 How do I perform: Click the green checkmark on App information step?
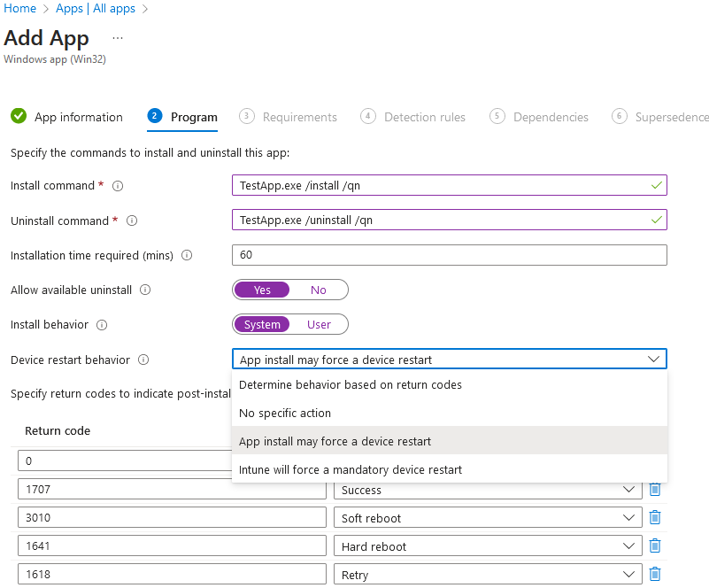19,116
